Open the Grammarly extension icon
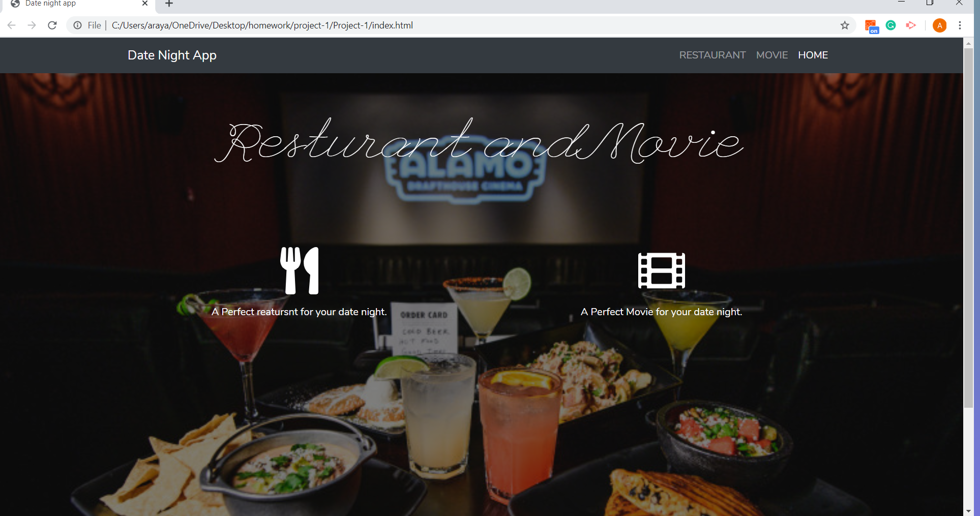980x516 pixels. (890, 25)
